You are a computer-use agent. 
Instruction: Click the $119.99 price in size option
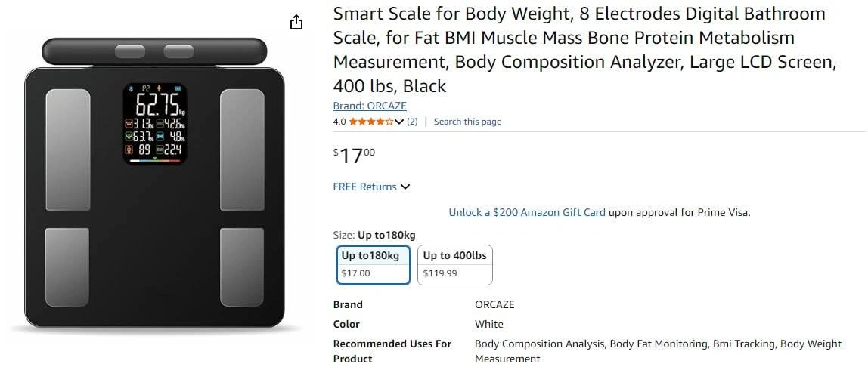coord(440,273)
